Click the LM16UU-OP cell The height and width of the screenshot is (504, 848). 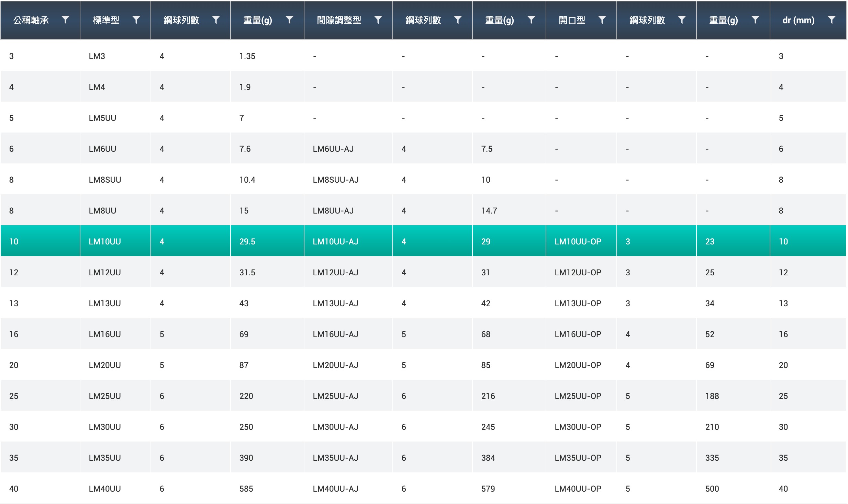point(578,334)
